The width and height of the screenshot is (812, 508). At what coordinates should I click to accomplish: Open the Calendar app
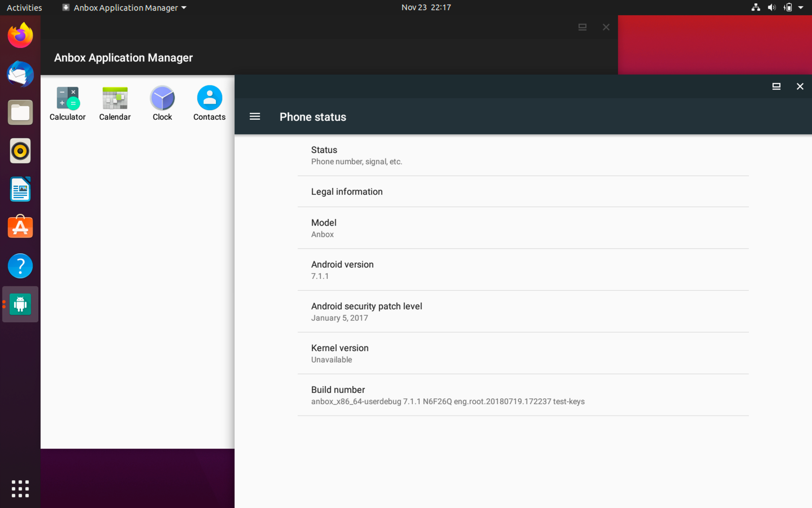[115, 104]
